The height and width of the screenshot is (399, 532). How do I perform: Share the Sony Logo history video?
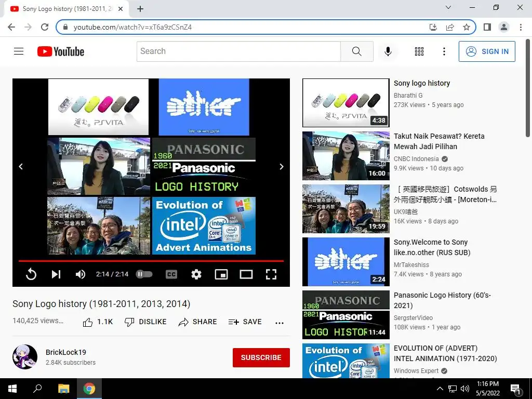(197, 322)
